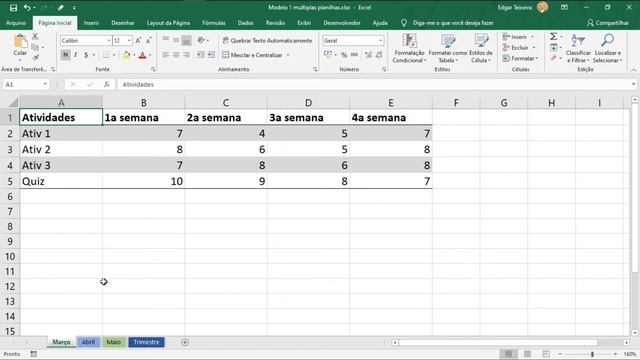Image resolution: width=640 pixels, height=360 pixels.
Task: Align text to the middle vertically
Action: (x=176, y=40)
